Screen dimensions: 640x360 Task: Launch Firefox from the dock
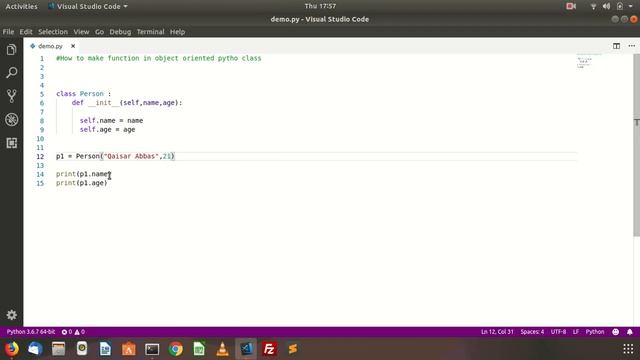click(x=12, y=349)
